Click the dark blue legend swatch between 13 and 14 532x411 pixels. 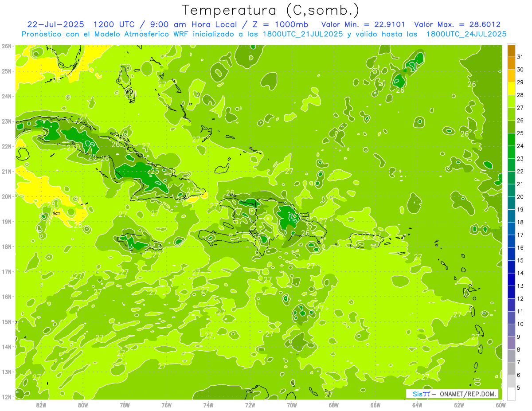click(511, 279)
